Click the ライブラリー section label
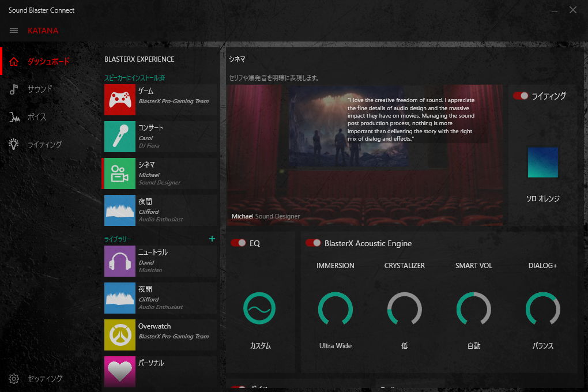The width and height of the screenshot is (588, 392). [118, 239]
